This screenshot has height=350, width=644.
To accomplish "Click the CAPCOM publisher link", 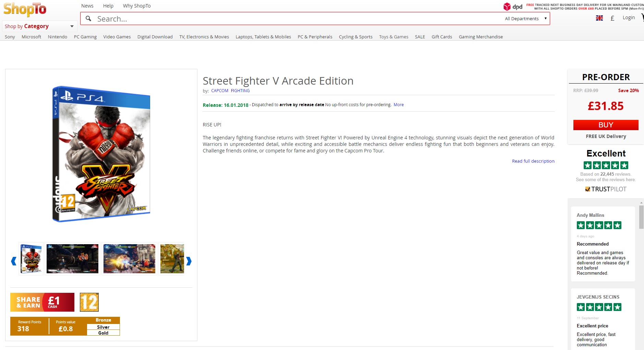I will coord(220,91).
